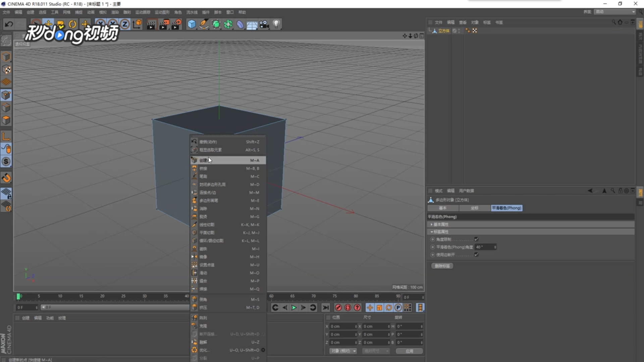
Task: Choose 笔刷 (M~C) in the context menu
Action: click(x=228, y=176)
